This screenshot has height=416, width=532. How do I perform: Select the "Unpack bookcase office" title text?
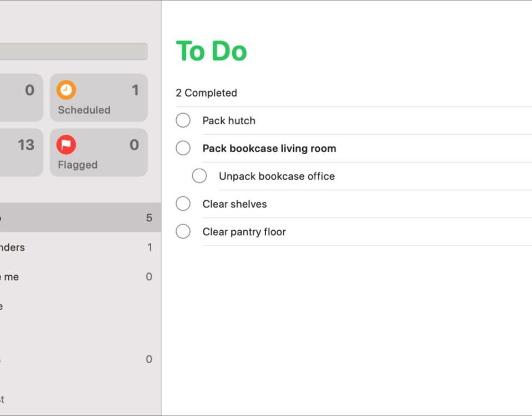277,176
